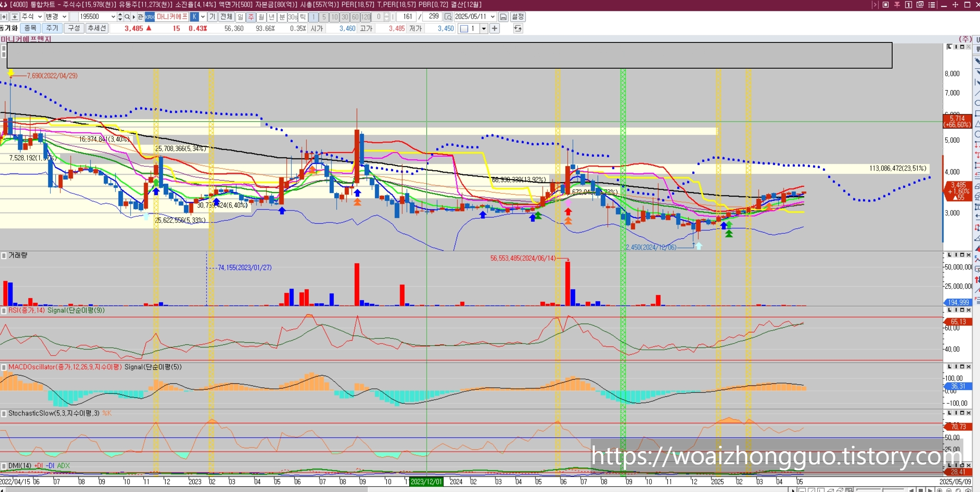Image resolution: width=980 pixels, height=492 pixels.
Task: Click the save chart disk icon
Action: click(x=503, y=17)
